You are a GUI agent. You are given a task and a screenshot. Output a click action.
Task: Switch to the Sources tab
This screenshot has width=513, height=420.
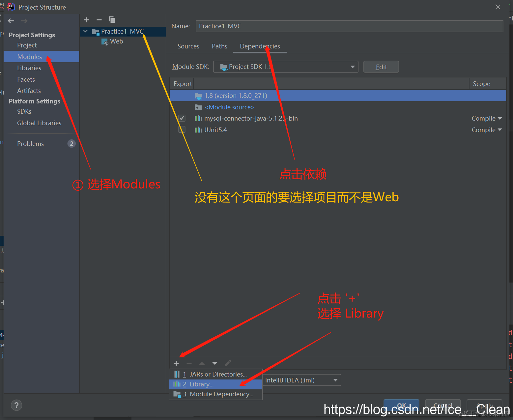[188, 46]
